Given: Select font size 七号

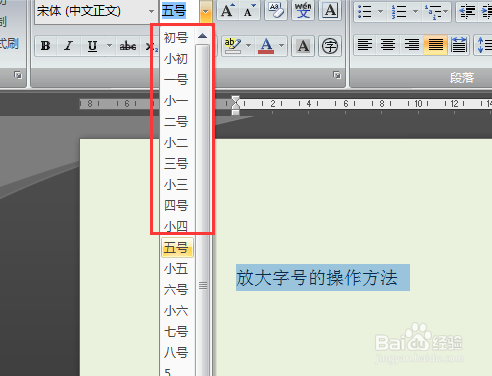Looking at the screenshot, I should tap(177, 332).
